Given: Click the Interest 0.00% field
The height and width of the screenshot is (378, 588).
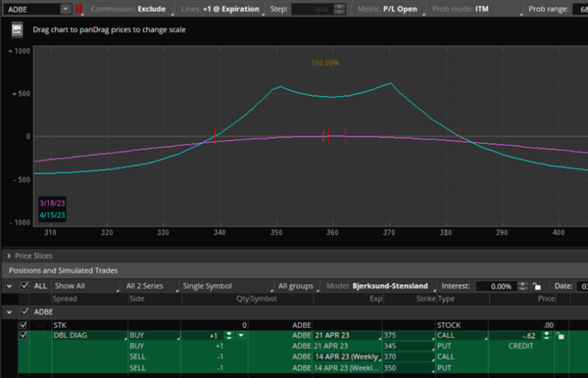Looking at the screenshot, I should [x=496, y=286].
